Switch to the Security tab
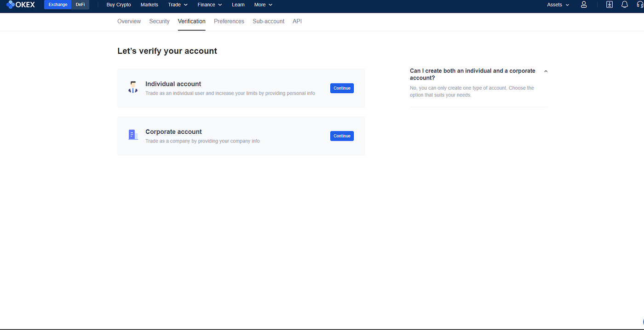Viewport: 644px width, 330px height. point(159,21)
